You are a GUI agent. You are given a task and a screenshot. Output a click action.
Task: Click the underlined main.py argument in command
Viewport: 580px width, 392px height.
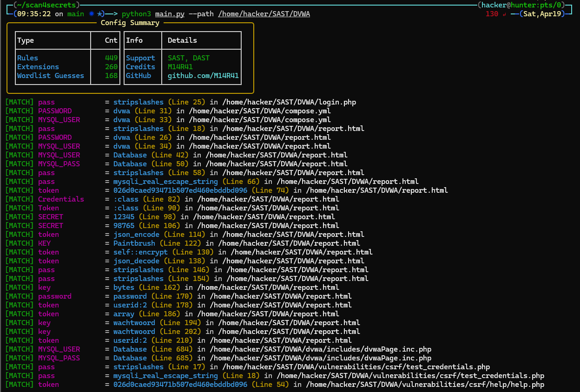[x=170, y=14]
